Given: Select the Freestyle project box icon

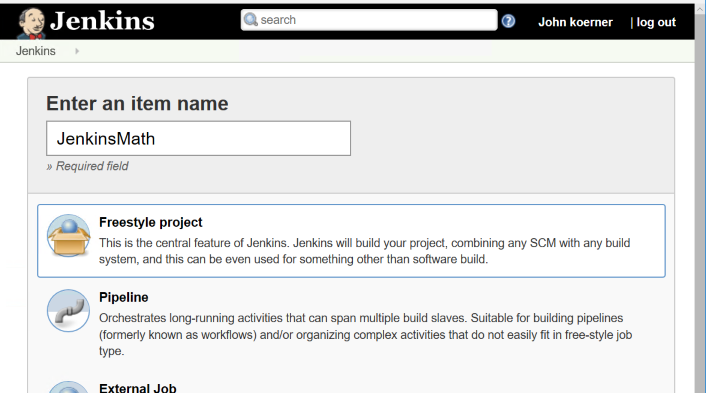Looking at the screenshot, I should [68, 236].
